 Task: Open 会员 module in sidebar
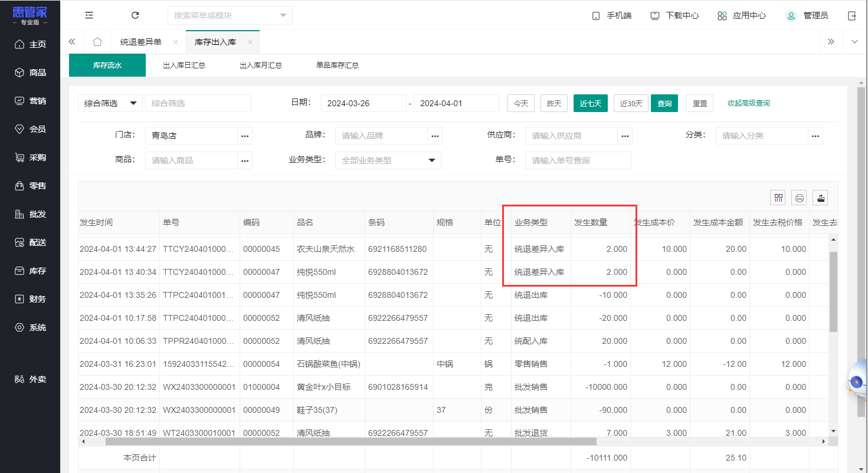30,129
